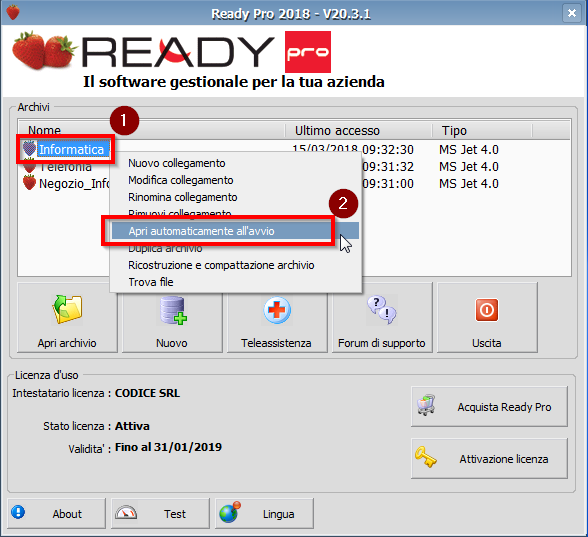Click the globe Lingua icon
Viewport: 588px width, 537px height.
pyautogui.click(x=230, y=512)
